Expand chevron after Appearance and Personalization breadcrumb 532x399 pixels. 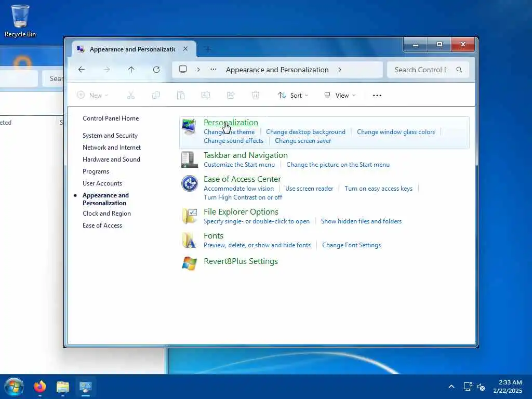click(x=340, y=70)
